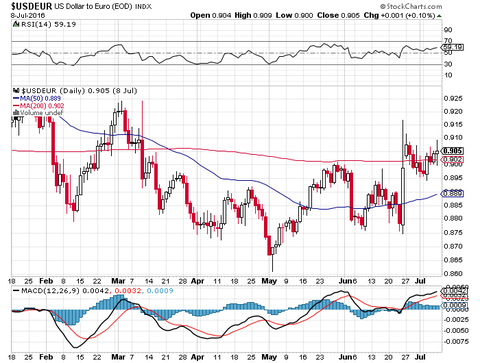Viewport: 480px width, 363px height.
Task: Click the bold $USDEUR ticker title
Action: (31, 6)
